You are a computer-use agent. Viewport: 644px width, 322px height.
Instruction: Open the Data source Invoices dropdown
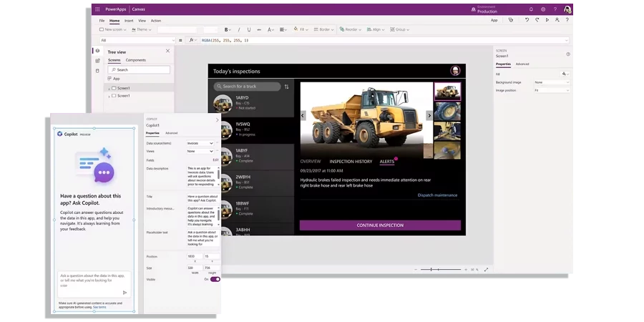pyautogui.click(x=200, y=143)
